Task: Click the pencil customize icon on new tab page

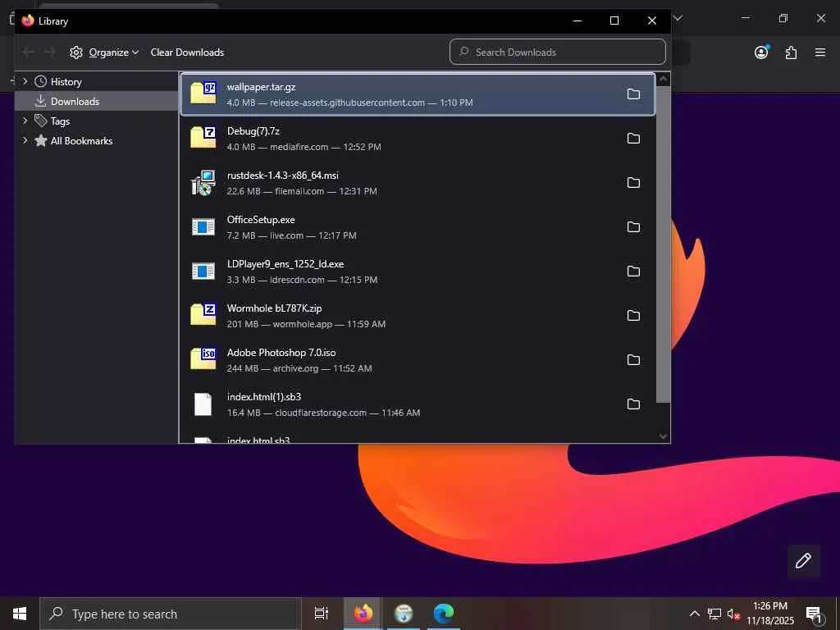Action: pos(803,561)
